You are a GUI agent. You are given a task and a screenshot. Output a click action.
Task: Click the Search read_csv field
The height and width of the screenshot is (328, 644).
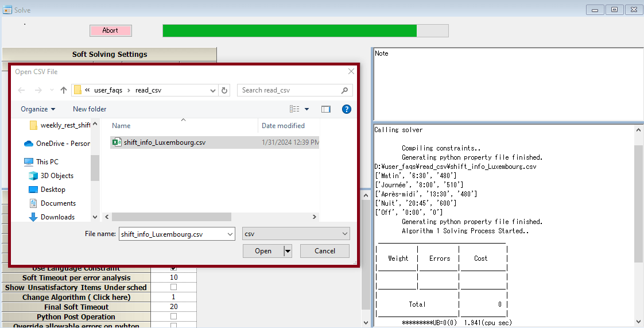click(x=295, y=90)
